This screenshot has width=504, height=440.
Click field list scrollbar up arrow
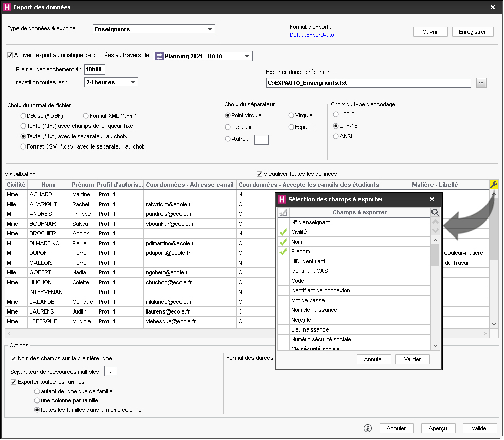(435, 240)
